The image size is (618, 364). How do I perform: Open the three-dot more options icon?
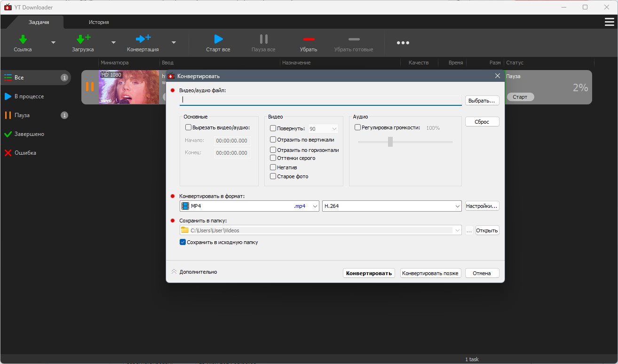point(403,43)
